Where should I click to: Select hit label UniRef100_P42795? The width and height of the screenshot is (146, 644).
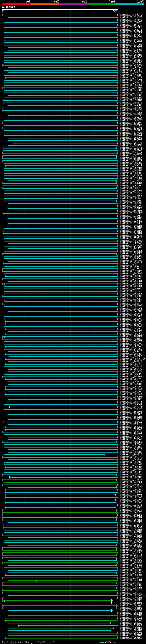131,58
